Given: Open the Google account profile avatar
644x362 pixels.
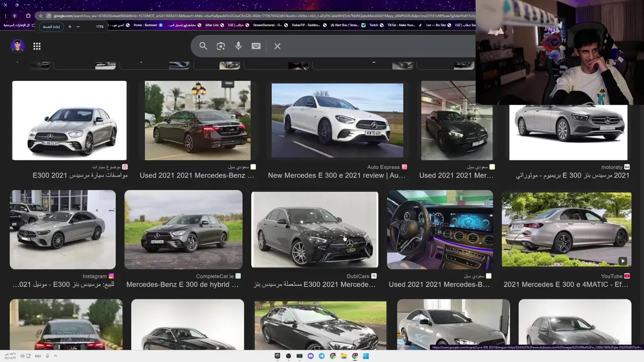Looking at the screenshot, I should [x=18, y=46].
